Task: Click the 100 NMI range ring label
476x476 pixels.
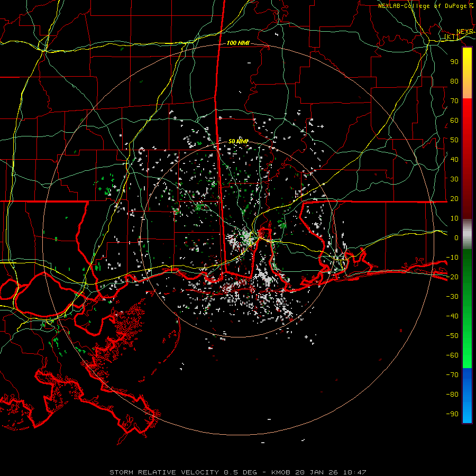Action: point(238,43)
